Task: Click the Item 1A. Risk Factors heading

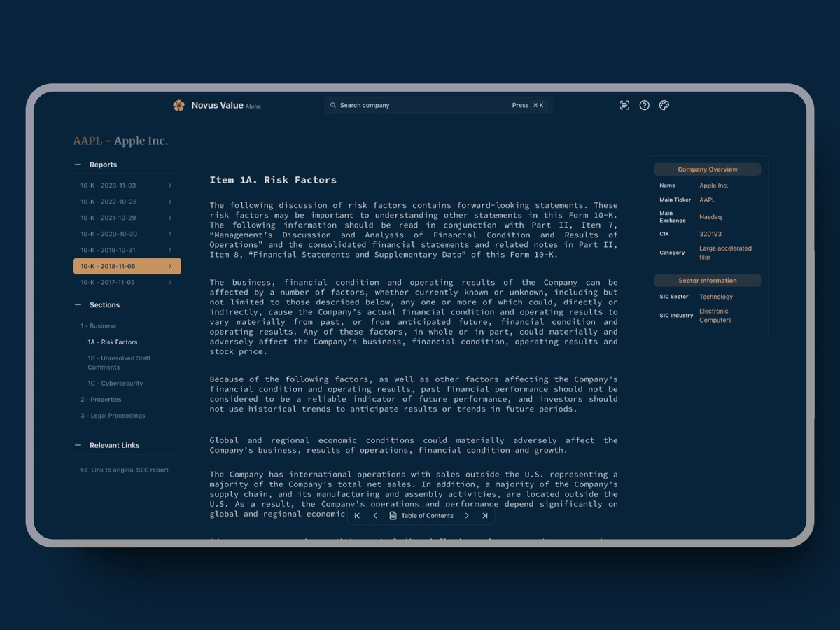Action: (273, 180)
